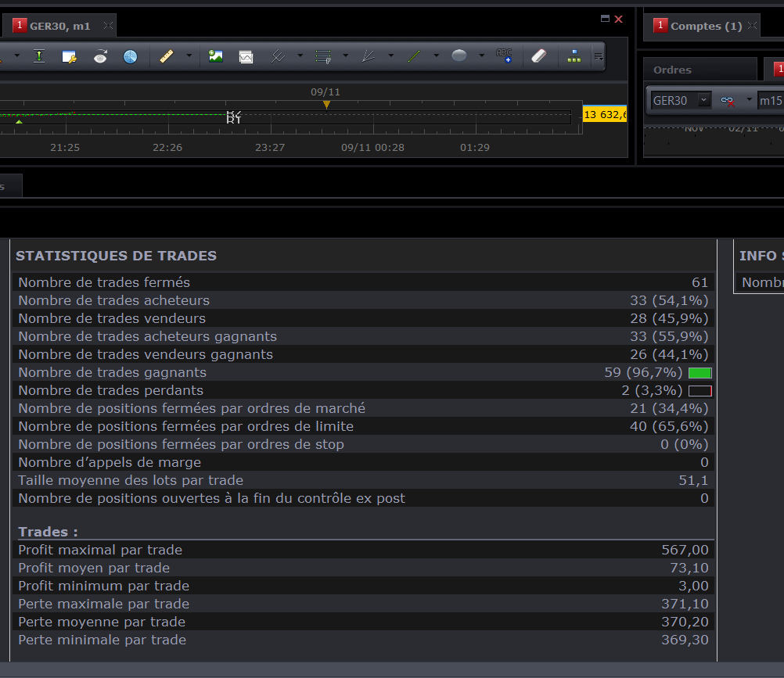Expand the trend line dropdown arrow
784x678 pixels.
coord(437,56)
